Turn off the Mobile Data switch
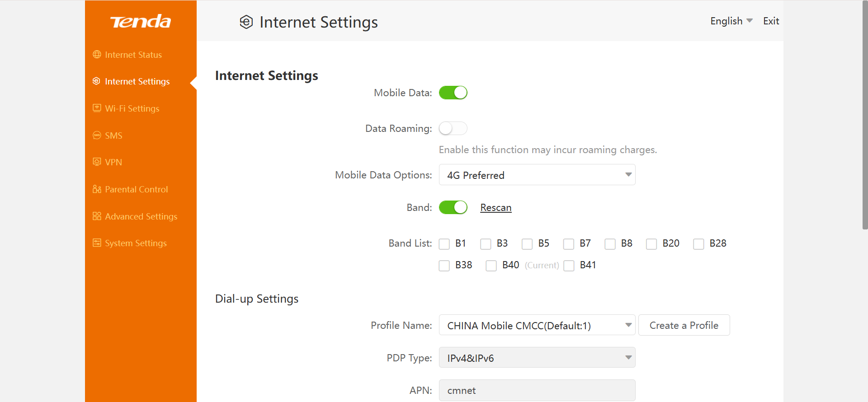The height and width of the screenshot is (402, 868). click(x=453, y=93)
